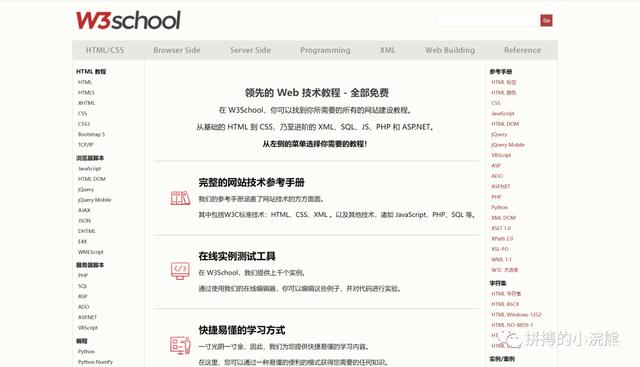Open the HTML5 tutorial link
Screen dimensions: 640x367
[x=86, y=92]
